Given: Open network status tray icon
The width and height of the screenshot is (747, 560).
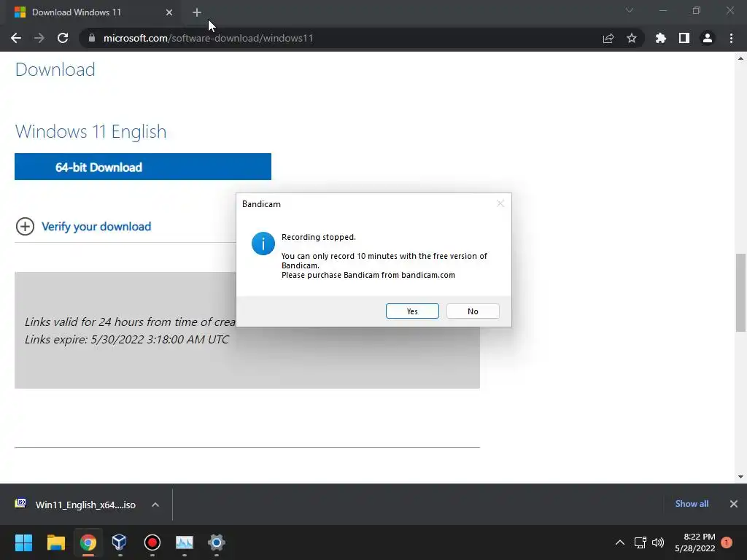Looking at the screenshot, I should [640, 542].
